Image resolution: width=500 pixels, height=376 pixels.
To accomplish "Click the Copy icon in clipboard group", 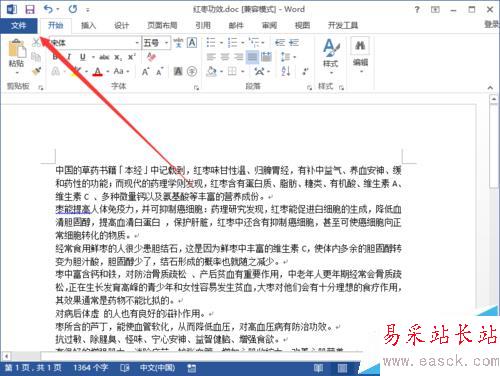I will (x=36, y=57).
